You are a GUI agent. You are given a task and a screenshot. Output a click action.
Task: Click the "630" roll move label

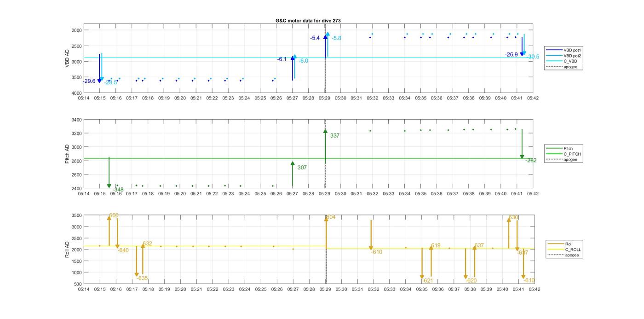click(513, 217)
